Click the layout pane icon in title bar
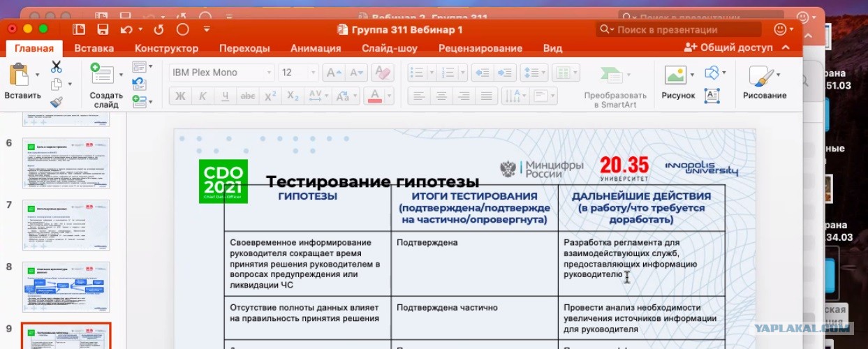This screenshot has height=349, width=868. (79, 29)
